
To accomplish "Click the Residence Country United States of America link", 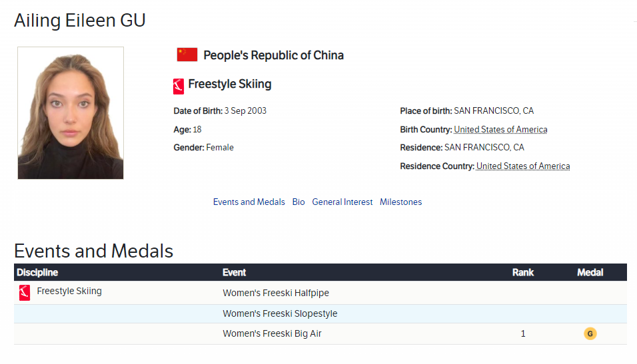I will [x=523, y=166].
